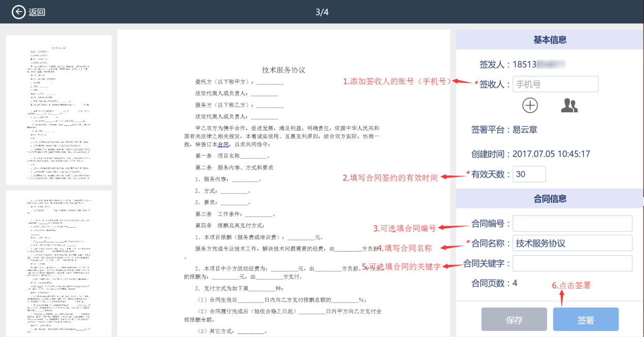Focus the 合同编号 input field
Screen dimensions: 644x337
pos(572,223)
